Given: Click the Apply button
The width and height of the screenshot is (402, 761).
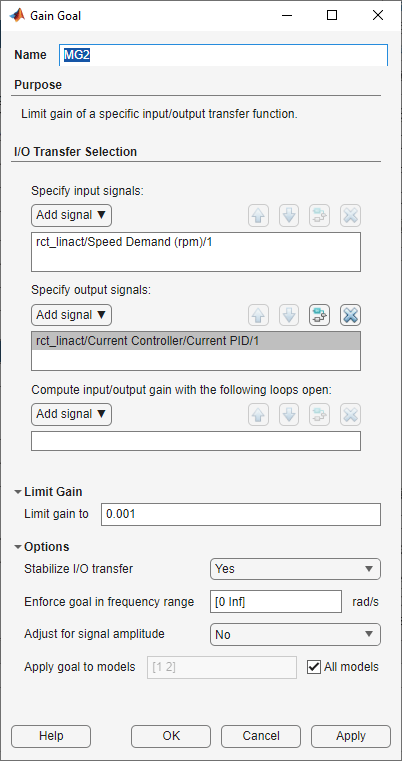Looking at the screenshot, I should 351,736.
